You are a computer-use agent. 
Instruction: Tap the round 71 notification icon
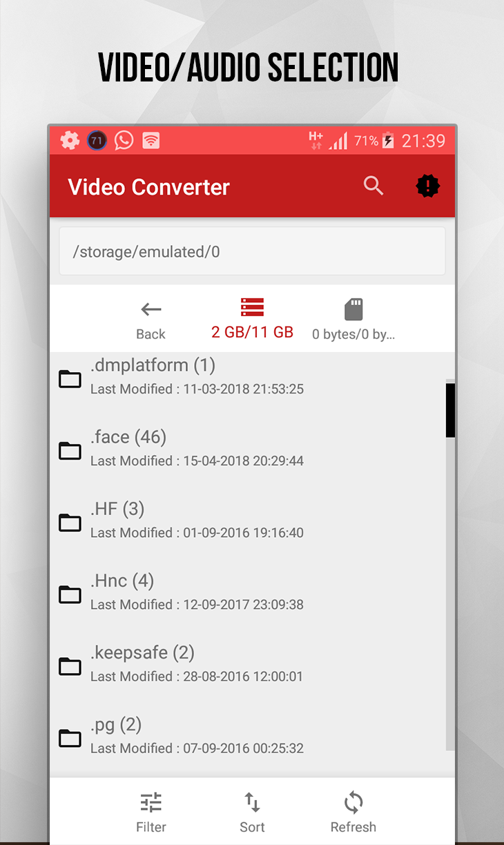97,141
